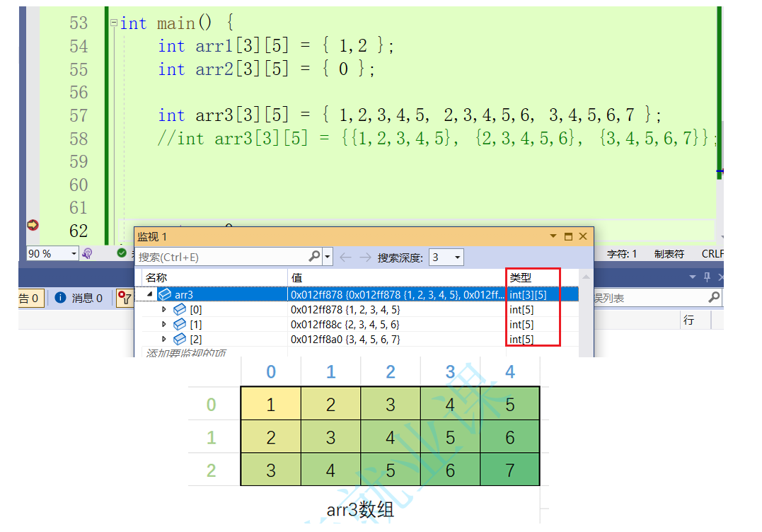
Task: Maximize the 监视 1 watch window
Action: 568,236
